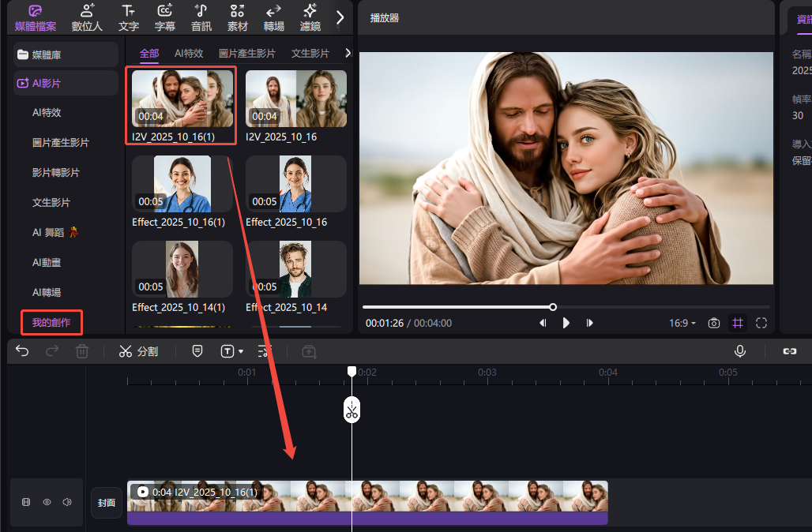
Task: Click the snapshot camera icon in player
Action: pos(714,323)
